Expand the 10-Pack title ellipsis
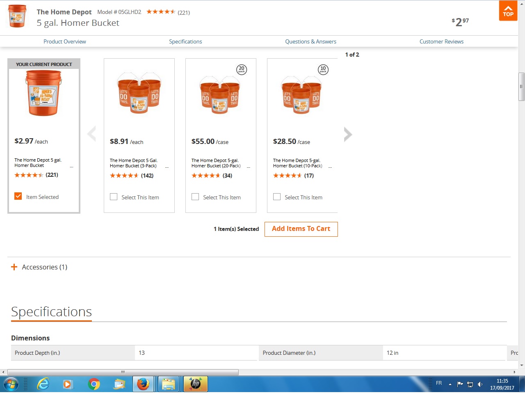 click(330, 167)
